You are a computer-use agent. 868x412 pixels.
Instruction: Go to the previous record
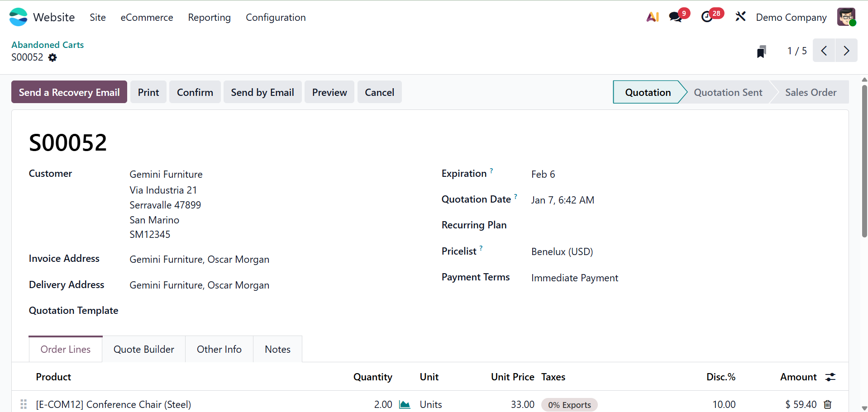coord(824,51)
